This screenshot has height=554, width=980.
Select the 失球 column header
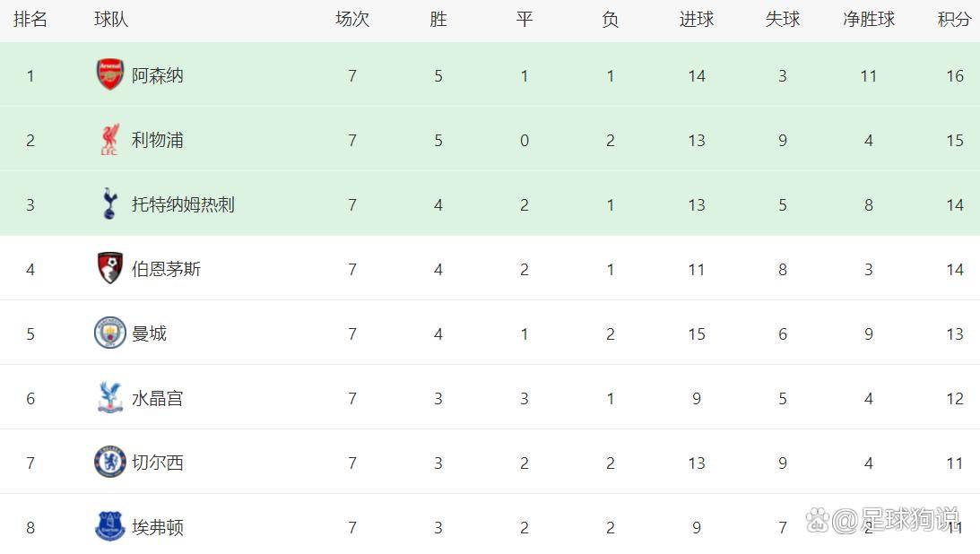782,20
